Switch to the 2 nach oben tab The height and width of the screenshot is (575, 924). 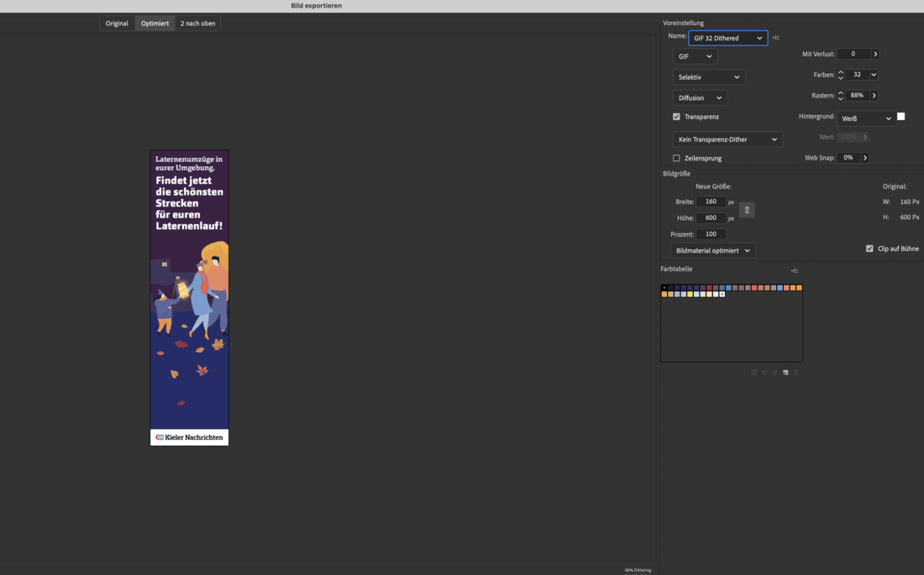(197, 24)
